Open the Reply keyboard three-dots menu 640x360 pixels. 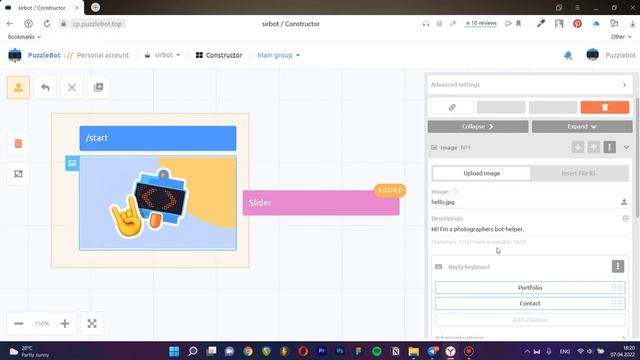tap(618, 267)
